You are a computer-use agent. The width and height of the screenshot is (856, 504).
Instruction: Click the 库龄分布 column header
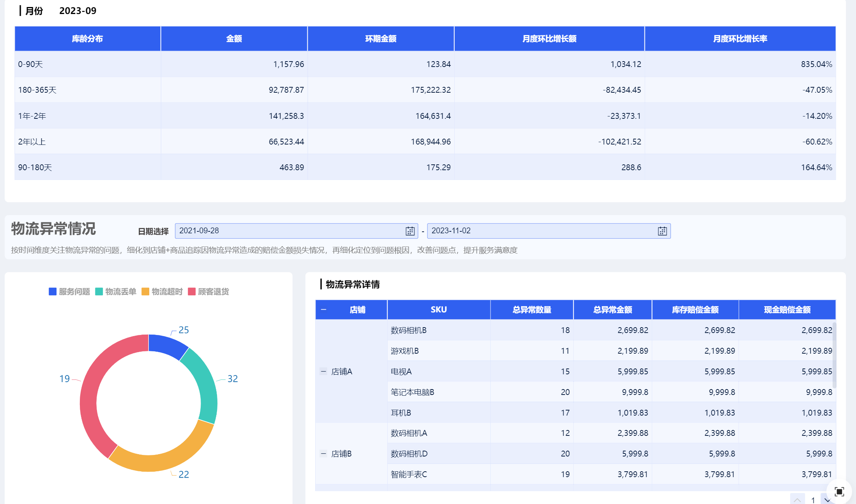click(x=87, y=39)
